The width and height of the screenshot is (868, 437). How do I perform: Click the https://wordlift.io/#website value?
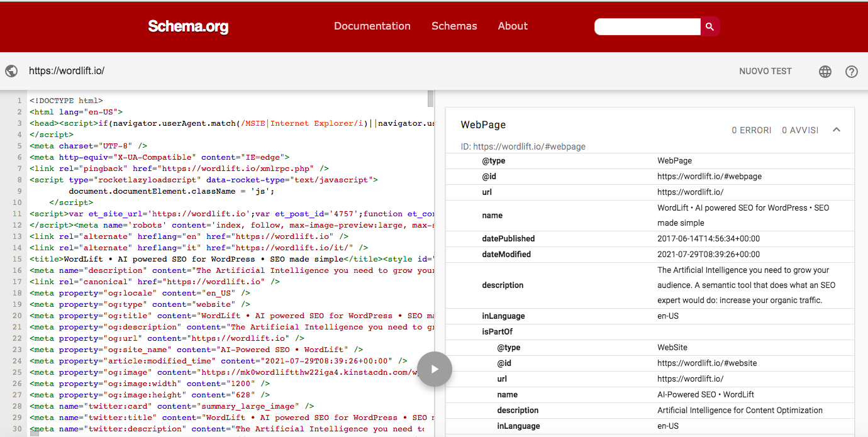tap(707, 363)
